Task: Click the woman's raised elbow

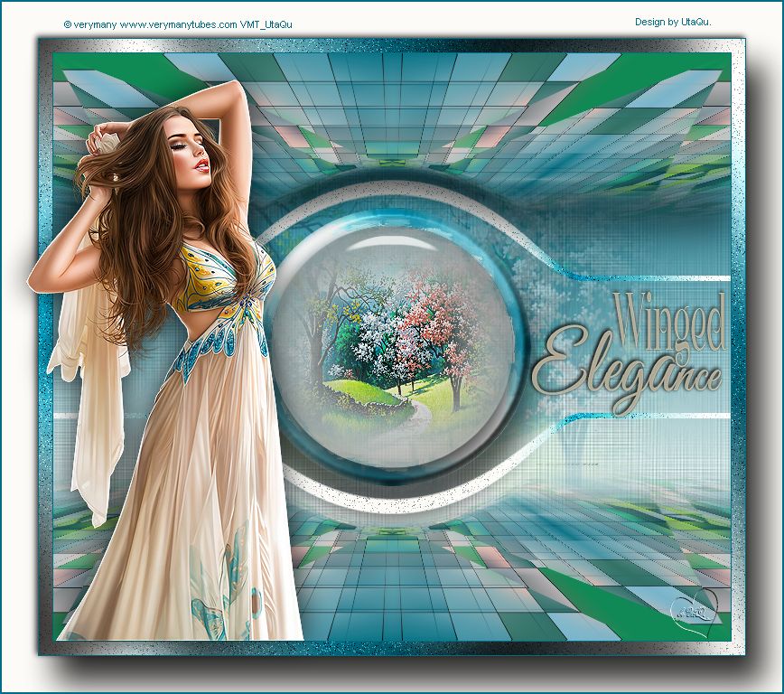Action: click(x=237, y=90)
